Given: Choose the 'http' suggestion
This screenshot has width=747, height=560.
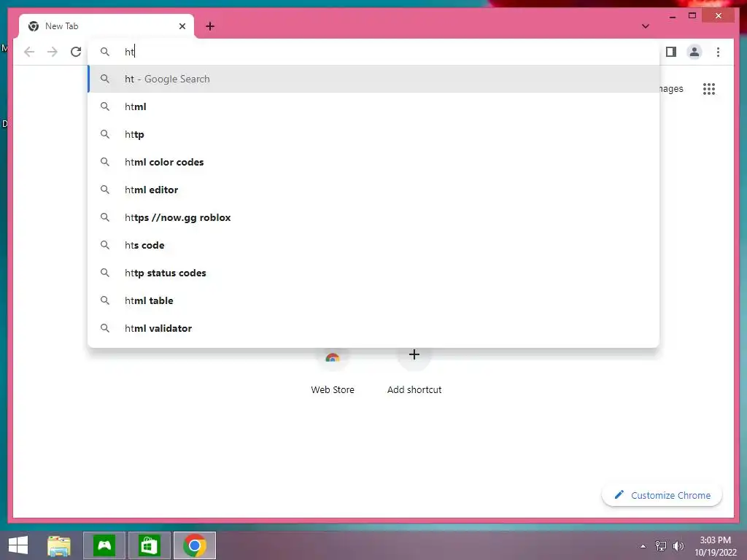Looking at the screenshot, I should click(x=374, y=134).
